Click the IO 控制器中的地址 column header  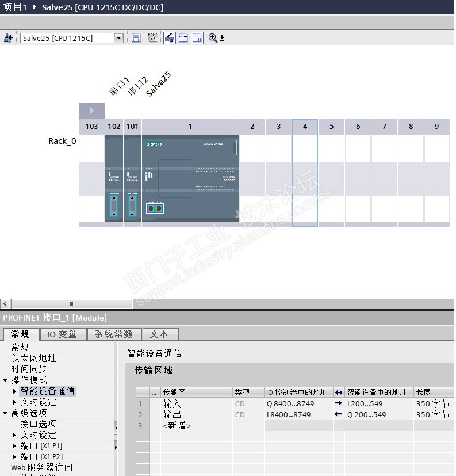298,392
